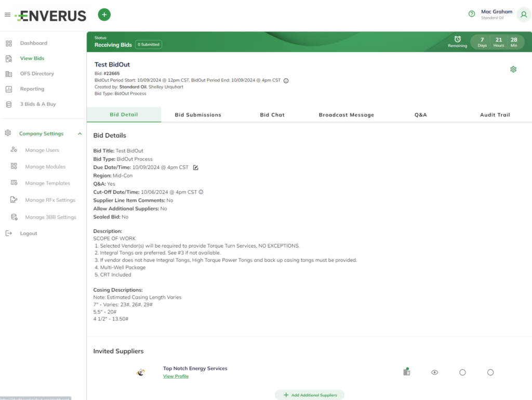Screen dimensions: 532x400
Task: Open the account menu via the profile avatar
Action: tap(523, 15)
